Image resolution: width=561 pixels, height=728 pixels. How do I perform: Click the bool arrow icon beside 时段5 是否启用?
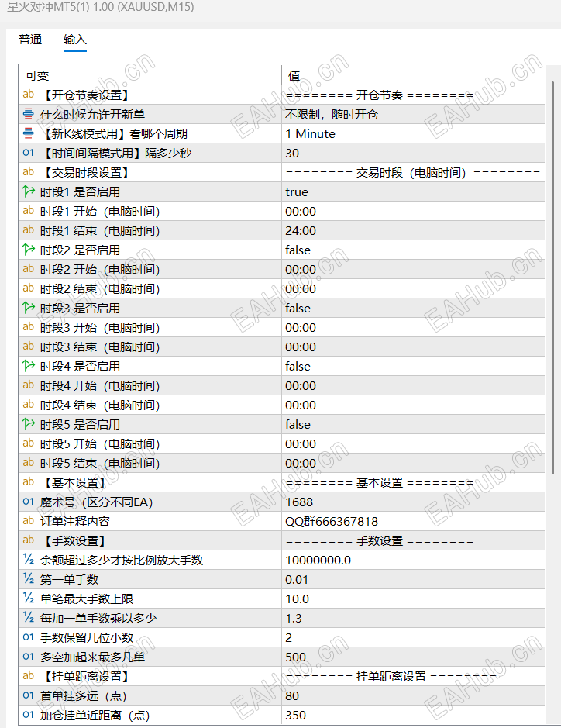[29, 424]
